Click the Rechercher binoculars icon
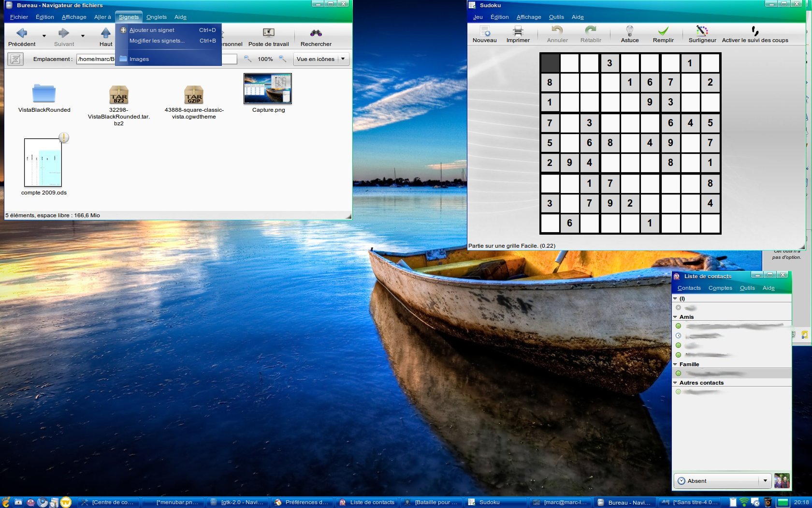The height and width of the screenshot is (508, 812). [316, 33]
